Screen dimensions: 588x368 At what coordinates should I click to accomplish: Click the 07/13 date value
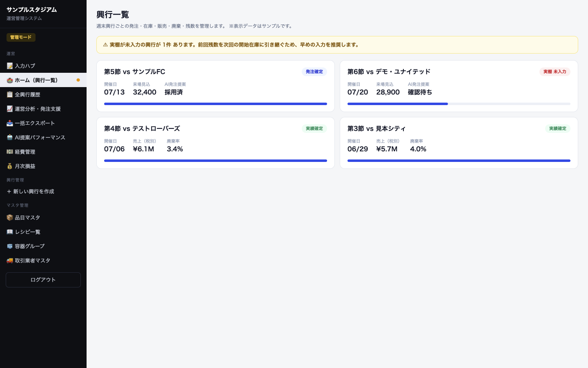pyautogui.click(x=114, y=92)
